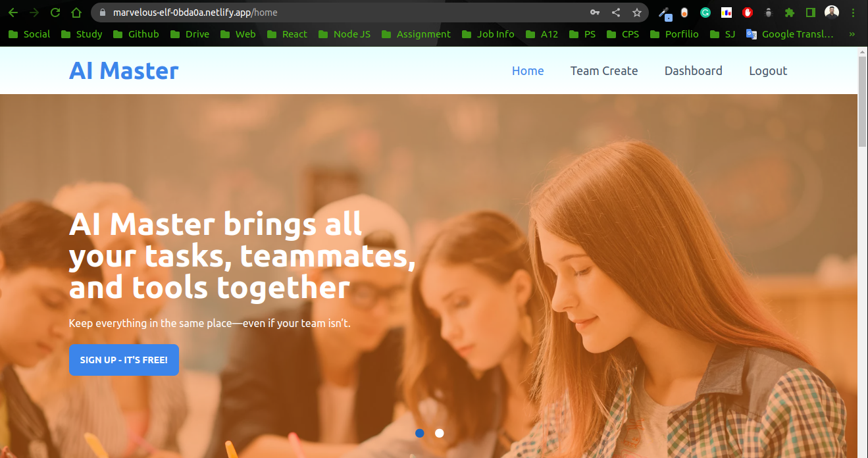Open the Chrome three-dot menu
Viewport: 868px width, 458px height.
click(x=854, y=13)
